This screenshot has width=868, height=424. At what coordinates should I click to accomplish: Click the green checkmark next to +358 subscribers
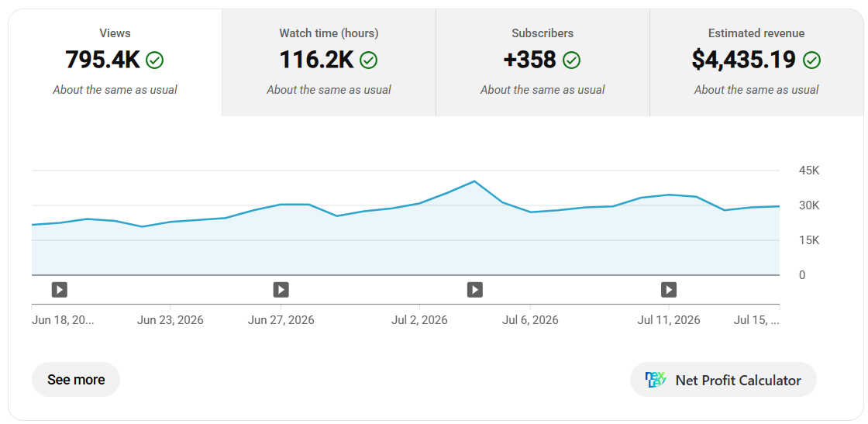pyautogui.click(x=571, y=60)
